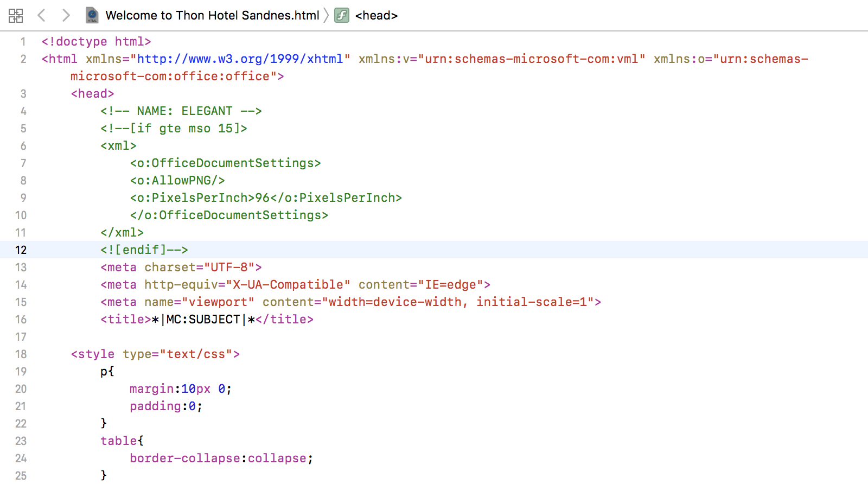The width and height of the screenshot is (868, 484).
Task: Click the <o:AllowPNG/> tag
Action: point(177,181)
